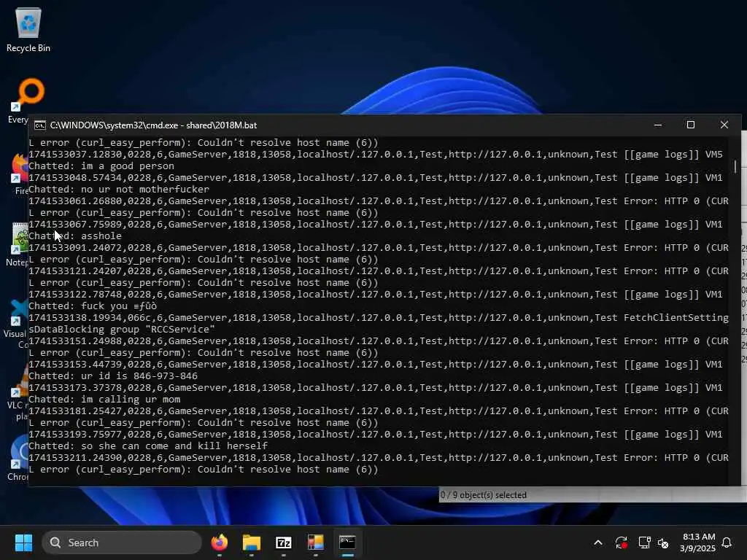Select the Firefox desktop shortcut behind the console
The height and width of the screenshot is (560, 747).
tap(21, 174)
